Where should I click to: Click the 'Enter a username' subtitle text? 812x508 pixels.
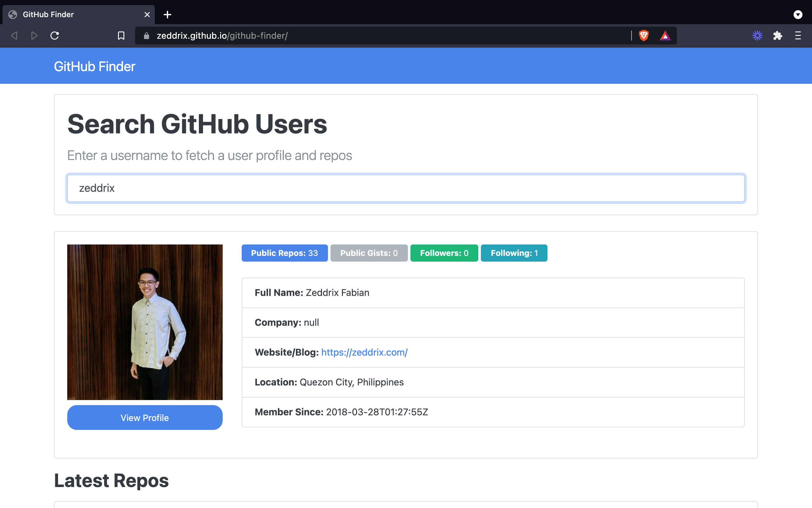pos(210,156)
